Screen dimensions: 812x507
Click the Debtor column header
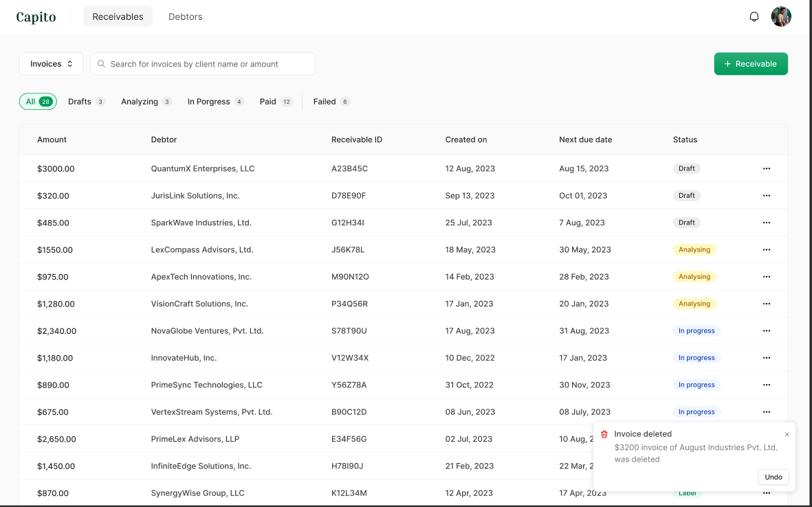coord(164,139)
